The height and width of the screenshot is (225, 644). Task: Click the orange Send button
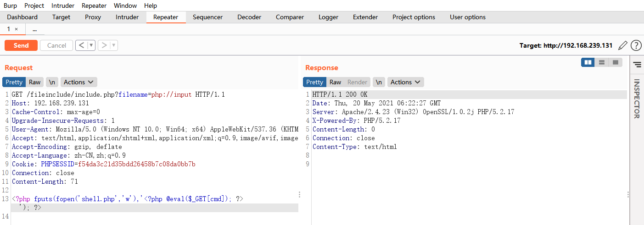[x=21, y=45]
